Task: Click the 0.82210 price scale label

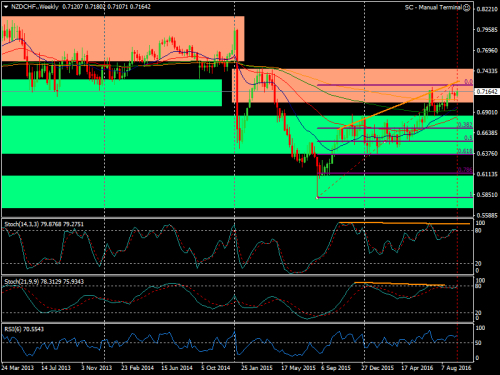Action: (487, 9)
